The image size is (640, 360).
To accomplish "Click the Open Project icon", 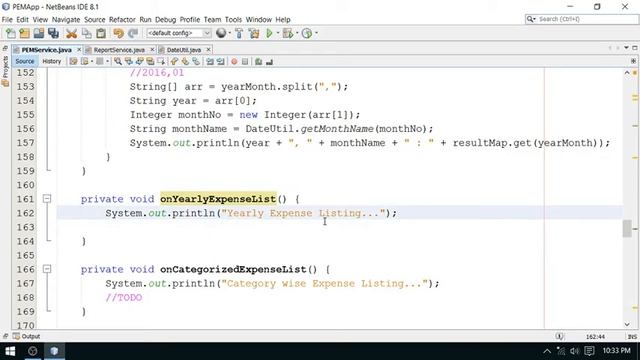I will pos(39,33).
